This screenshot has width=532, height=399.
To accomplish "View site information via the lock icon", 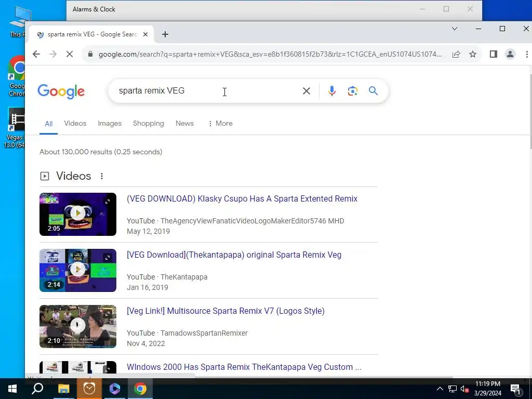I will (90, 54).
